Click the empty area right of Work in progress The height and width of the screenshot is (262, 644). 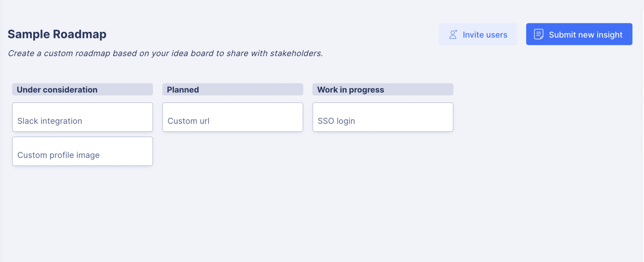pyautogui.click(x=535, y=126)
